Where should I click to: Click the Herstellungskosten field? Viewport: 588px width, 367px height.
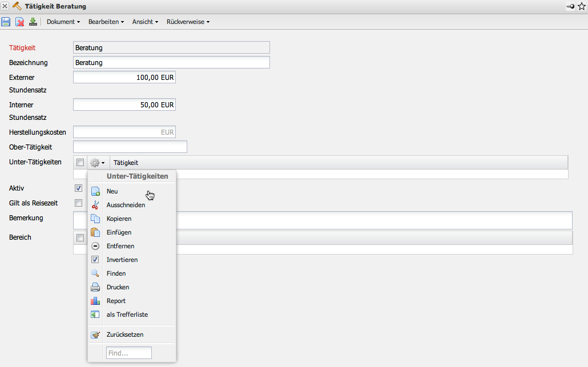124,132
